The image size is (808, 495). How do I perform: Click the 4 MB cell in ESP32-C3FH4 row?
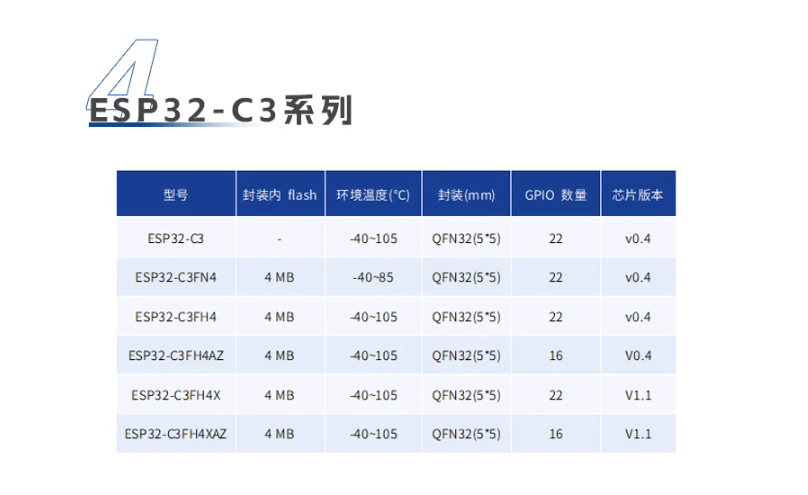(279, 317)
